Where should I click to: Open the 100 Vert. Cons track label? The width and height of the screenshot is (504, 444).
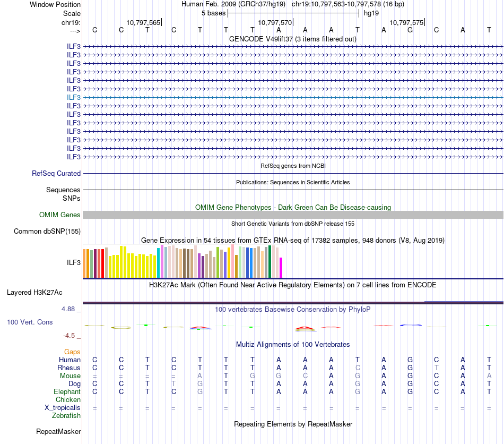(30, 322)
